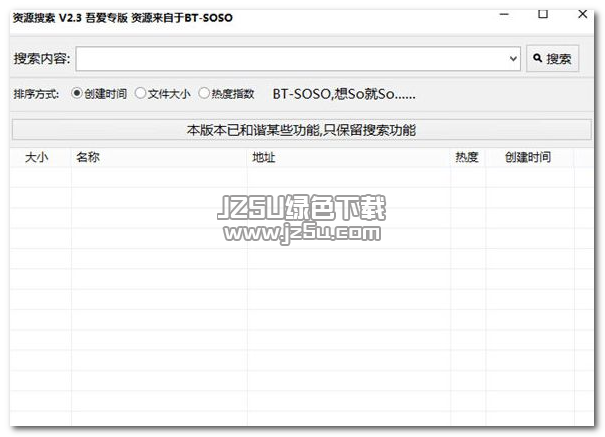Click the 搜索 search button
Image resolution: width=605 pixels, height=437 pixels.
coord(553,59)
